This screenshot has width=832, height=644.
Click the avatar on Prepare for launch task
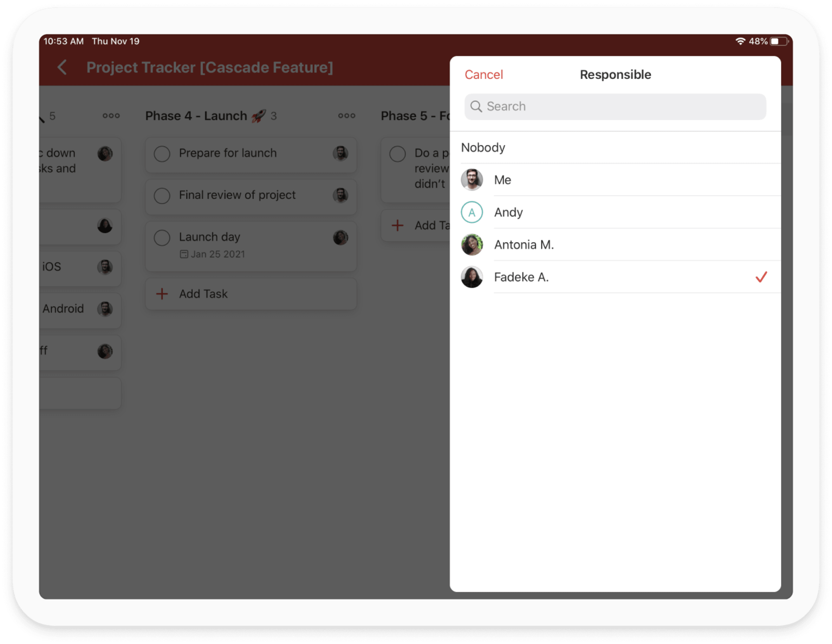(x=340, y=154)
